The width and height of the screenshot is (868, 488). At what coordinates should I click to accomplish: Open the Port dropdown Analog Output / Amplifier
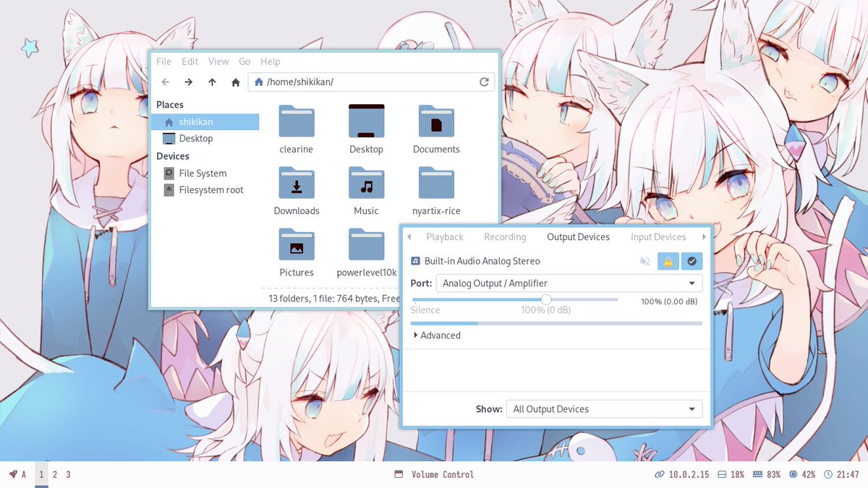(x=569, y=283)
